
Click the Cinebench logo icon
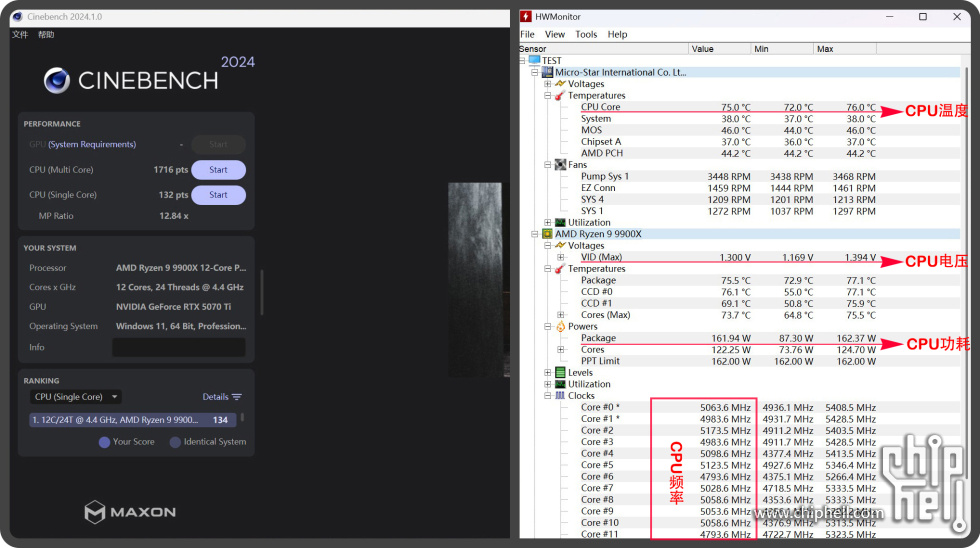tap(57, 81)
